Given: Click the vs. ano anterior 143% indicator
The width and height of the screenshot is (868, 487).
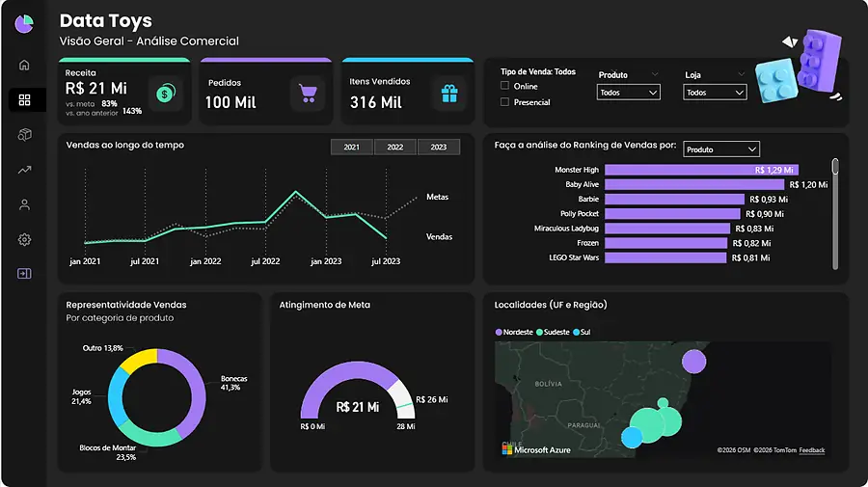Looking at the screenshot, I should 103,112.
